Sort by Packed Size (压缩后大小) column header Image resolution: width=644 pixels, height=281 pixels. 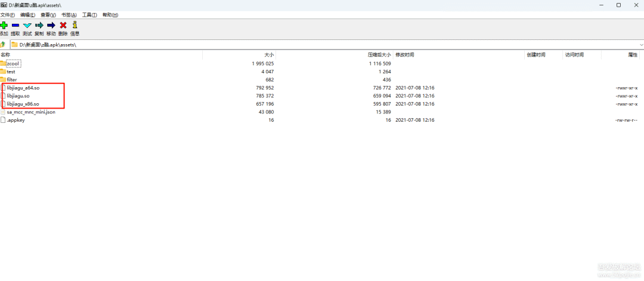(335, 55)
